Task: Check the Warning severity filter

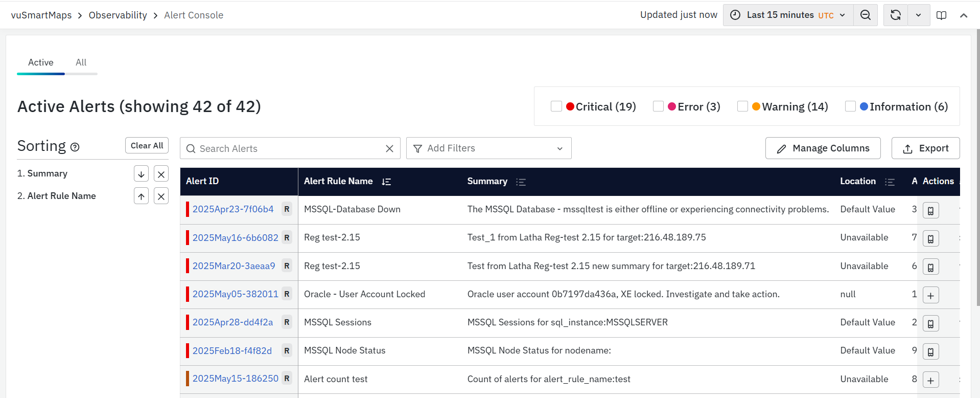Action: 742,106
